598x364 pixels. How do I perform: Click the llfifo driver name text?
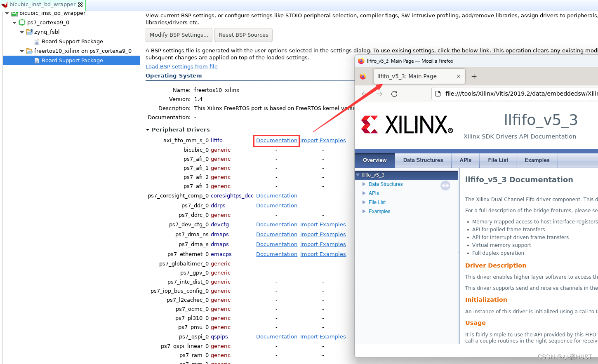tap(217, 141)
